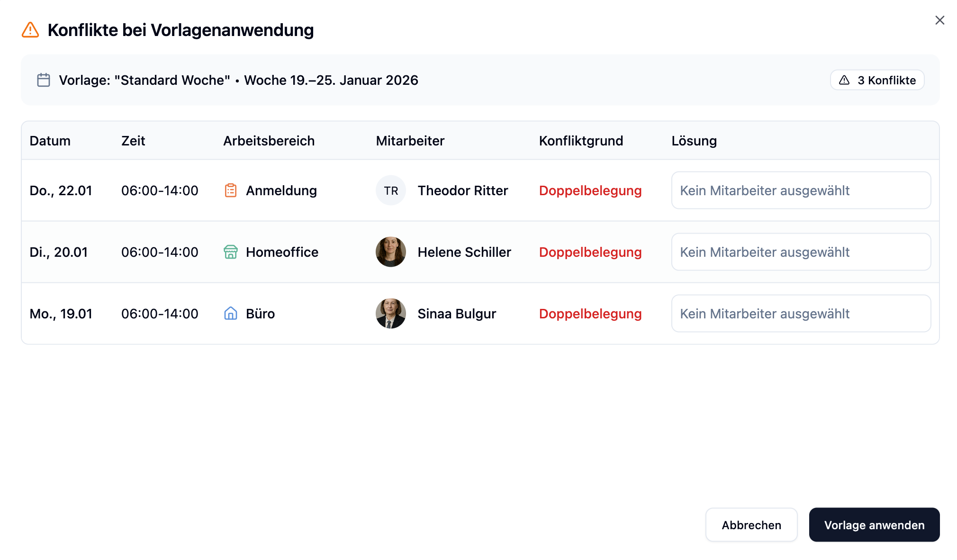This screenshot has width=957, height=560.
Task: Click the Datum column header
Action: tap(50, 141)
